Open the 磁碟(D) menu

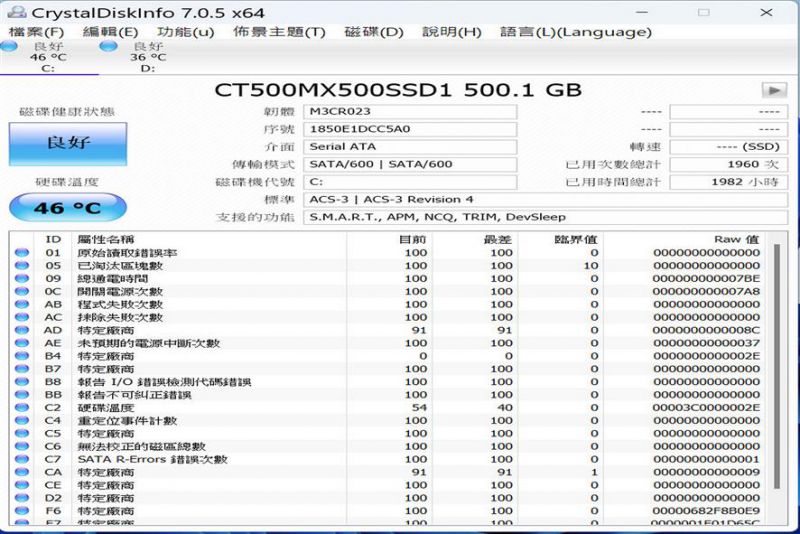coord(374,32)
